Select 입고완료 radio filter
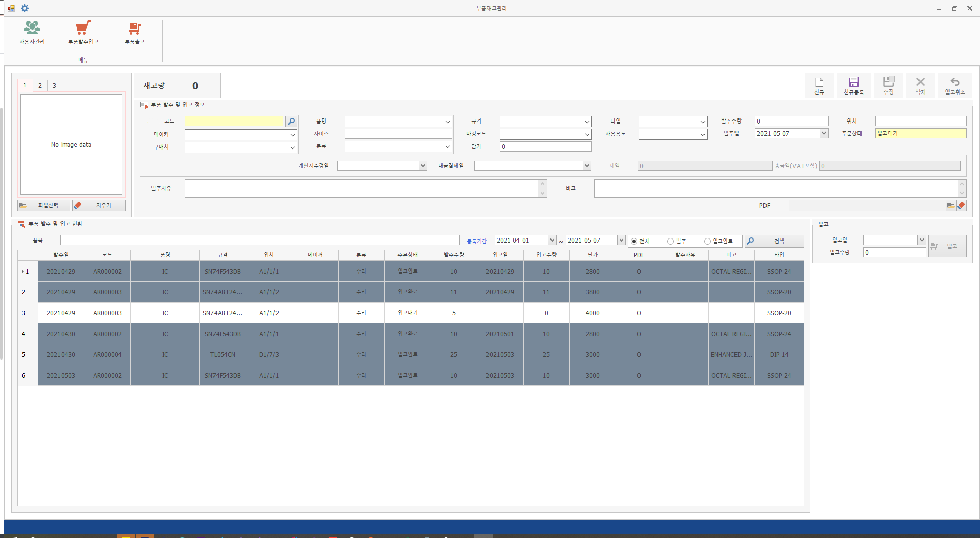 click(707, 241)
